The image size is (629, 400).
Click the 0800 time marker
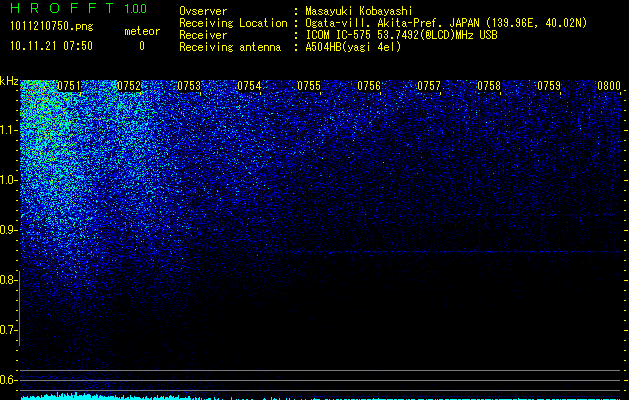(609, 86)
